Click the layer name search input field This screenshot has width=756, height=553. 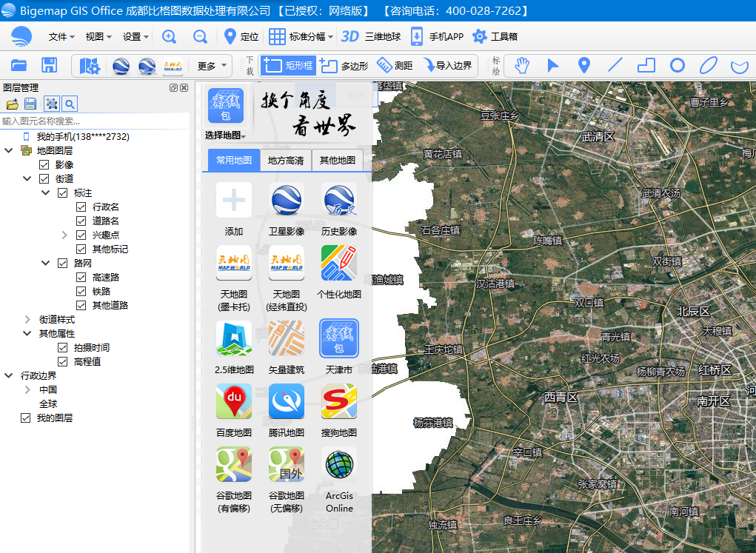95,121
